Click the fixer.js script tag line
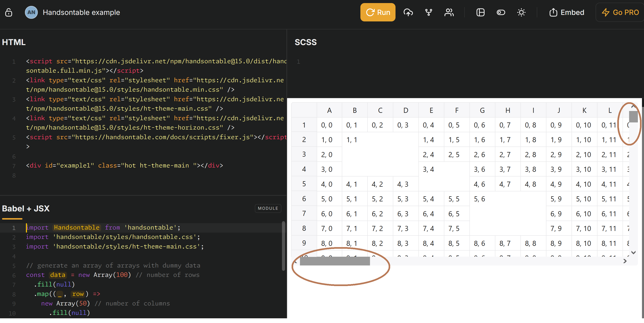 [156, 142]
